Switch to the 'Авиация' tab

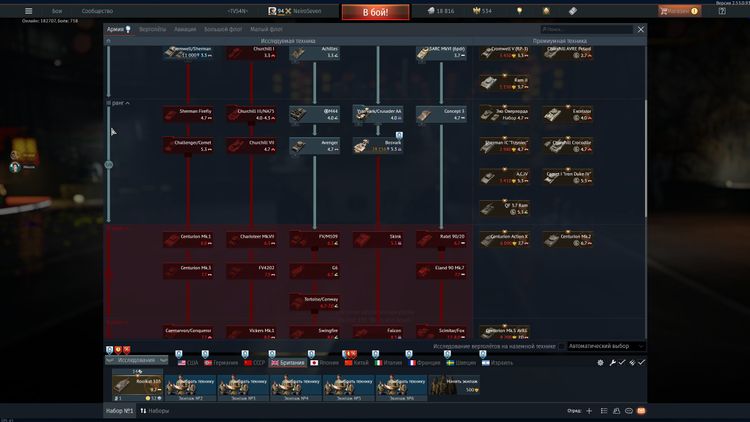point(185,30)
